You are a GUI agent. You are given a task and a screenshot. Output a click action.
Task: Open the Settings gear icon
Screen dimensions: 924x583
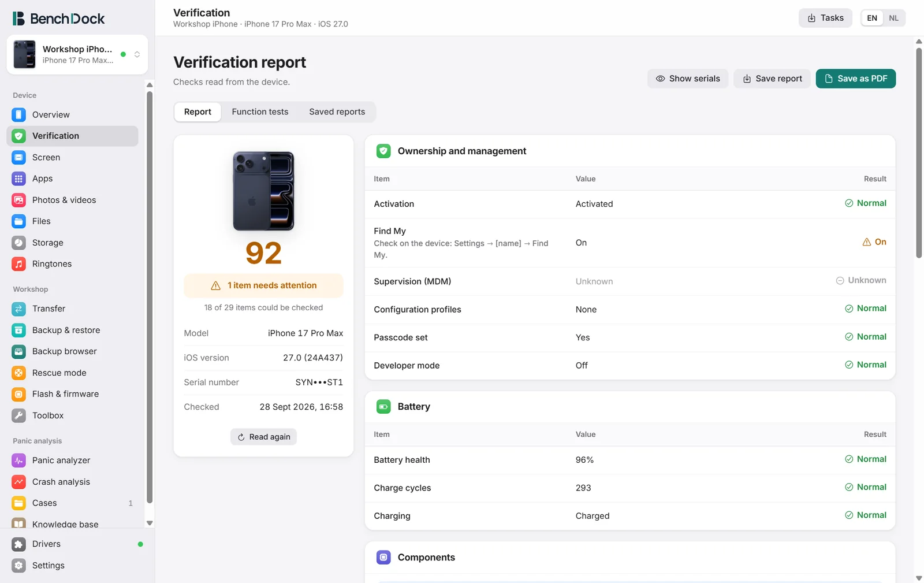(18, 566)
